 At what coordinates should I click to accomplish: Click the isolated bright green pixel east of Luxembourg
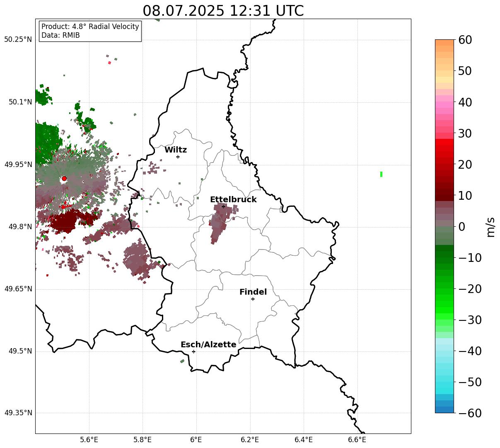(x=381, y=174)
